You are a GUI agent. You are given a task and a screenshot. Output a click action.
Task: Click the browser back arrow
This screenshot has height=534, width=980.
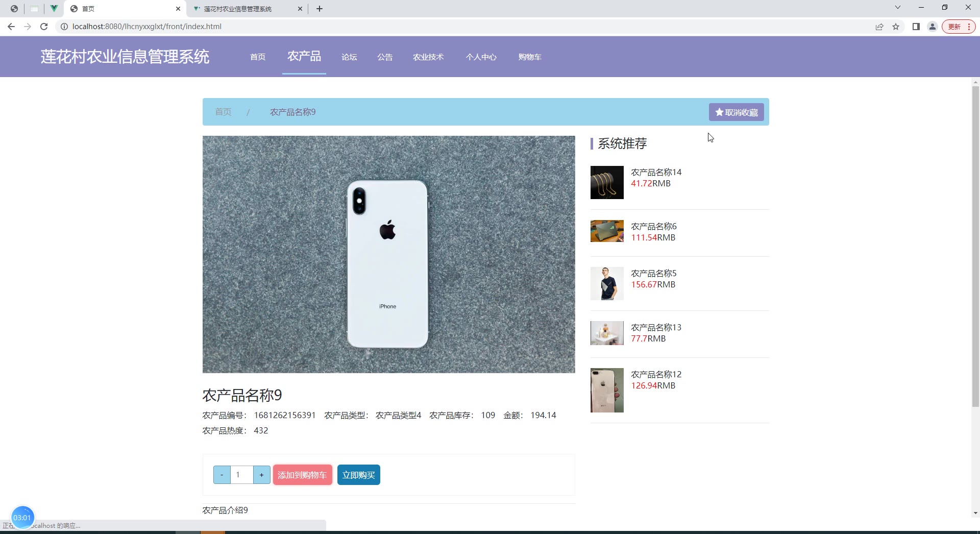[x=11, y=27]
